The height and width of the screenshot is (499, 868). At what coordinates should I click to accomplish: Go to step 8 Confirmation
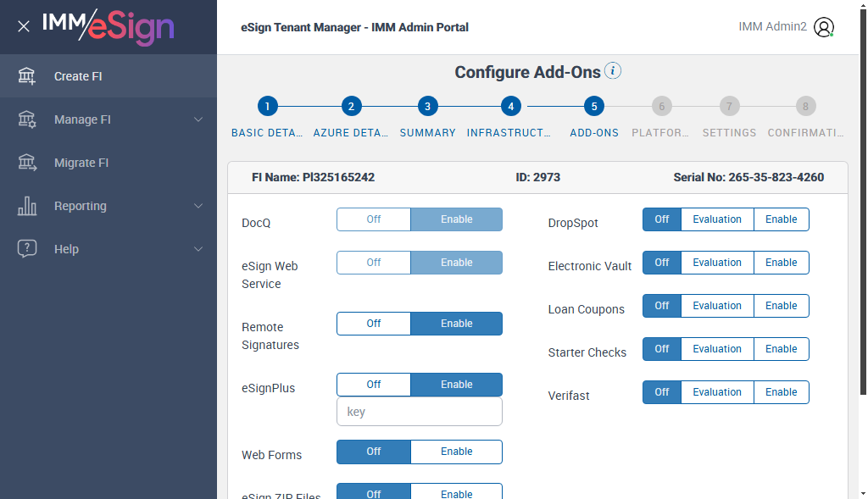tap(805, 106)
